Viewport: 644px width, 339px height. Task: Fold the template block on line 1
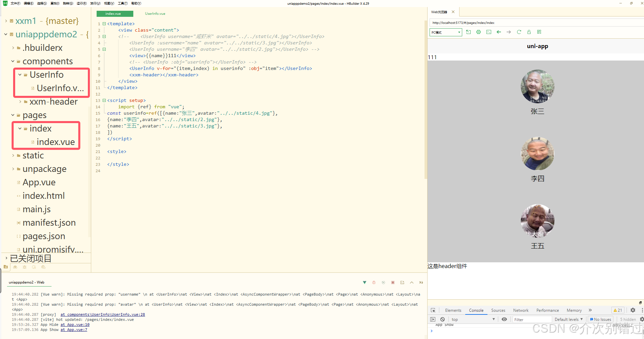[104, 24]
